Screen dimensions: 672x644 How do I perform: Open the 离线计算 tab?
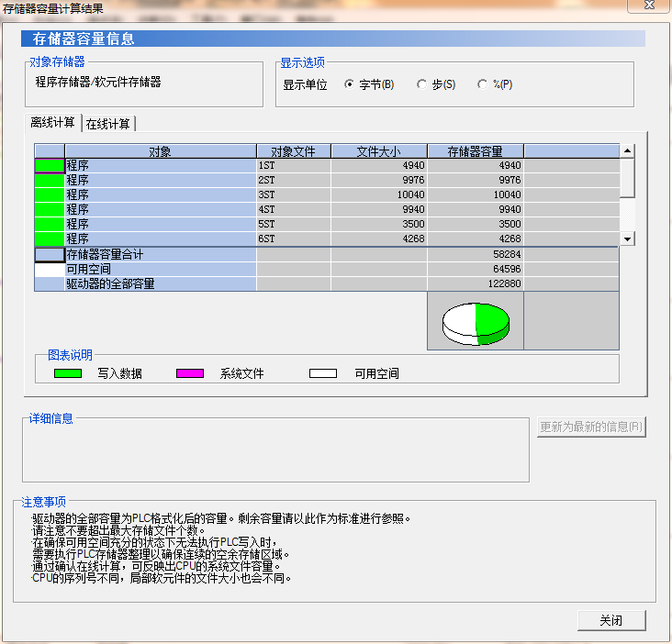pos(53,123)
